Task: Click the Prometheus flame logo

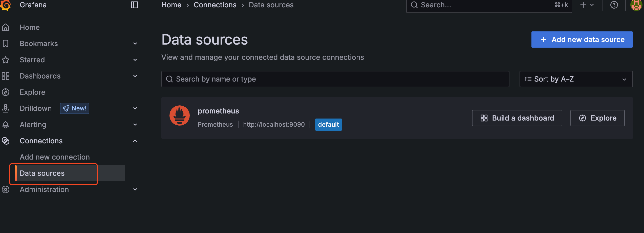Action: pos(180,115)
